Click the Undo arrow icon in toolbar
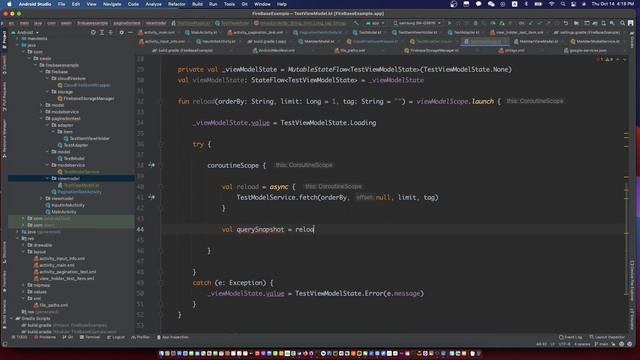 point(566,23)
